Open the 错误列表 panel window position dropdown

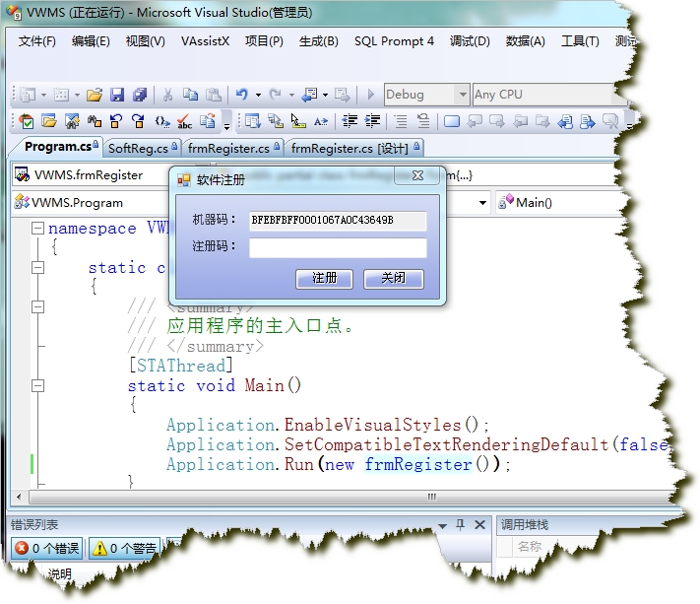(x=442, y=526)
